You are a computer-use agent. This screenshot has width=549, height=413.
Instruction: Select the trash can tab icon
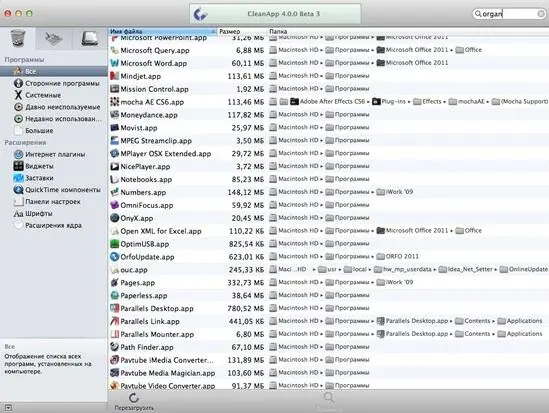(x=18, y=38)
